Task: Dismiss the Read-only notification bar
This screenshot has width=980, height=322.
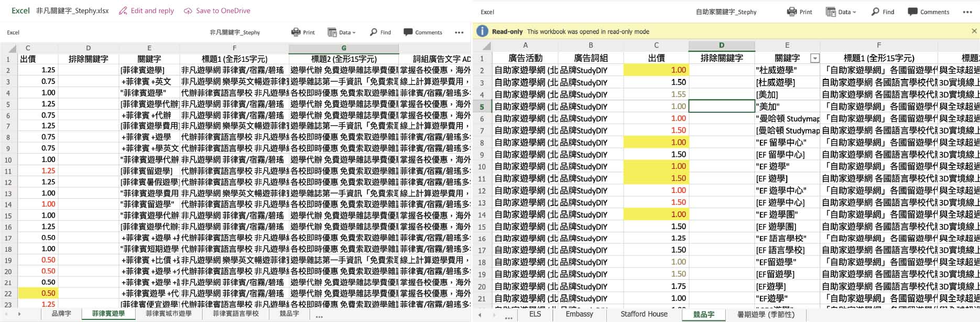Action: (974, 31)
